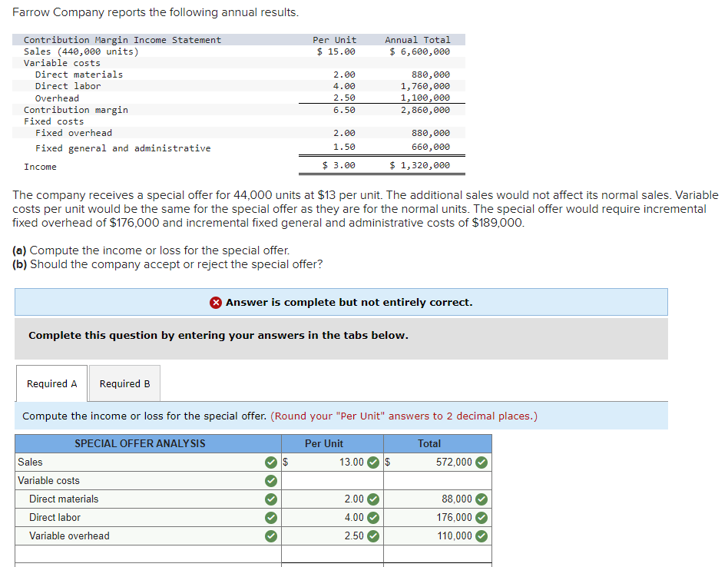Click checkmark next to 13.00 per unit
728x567 pixels.
click(x=372, y=463)
